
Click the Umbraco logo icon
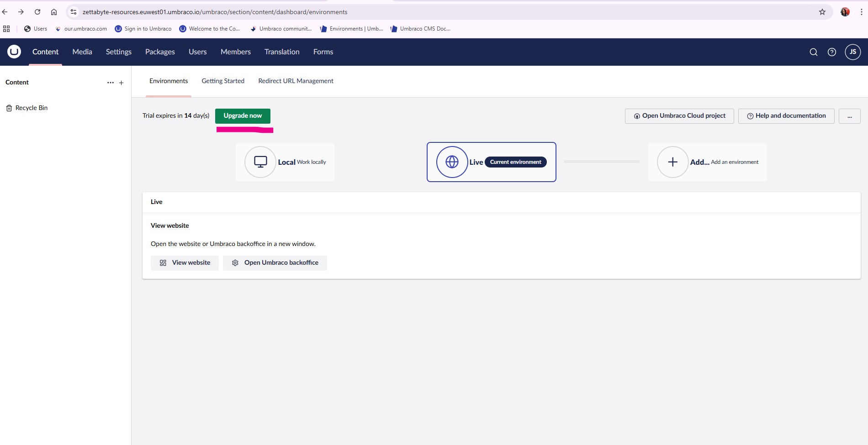[x=14, y=52]
